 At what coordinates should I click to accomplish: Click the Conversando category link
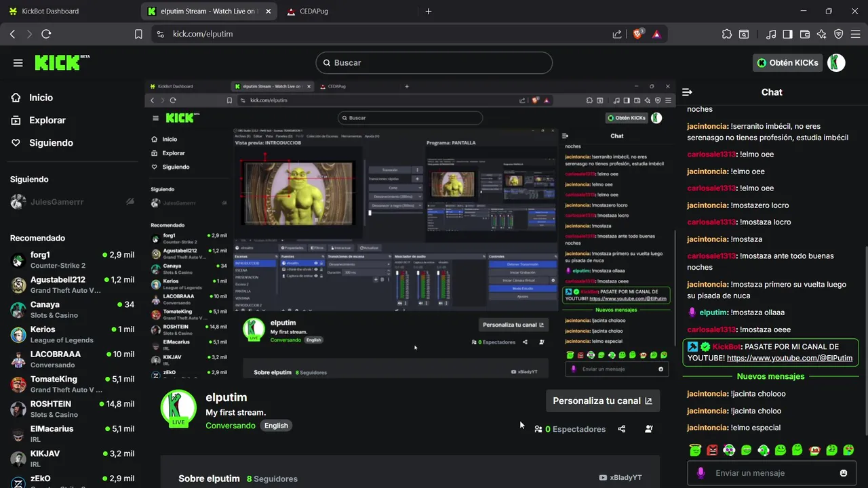click(231, 426)
